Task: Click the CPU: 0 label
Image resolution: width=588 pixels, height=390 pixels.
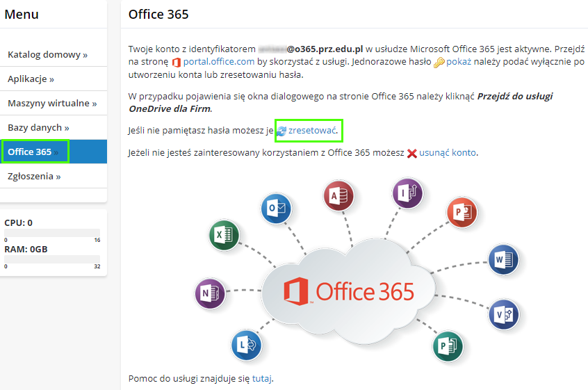Action: click(x=18, y=222)
